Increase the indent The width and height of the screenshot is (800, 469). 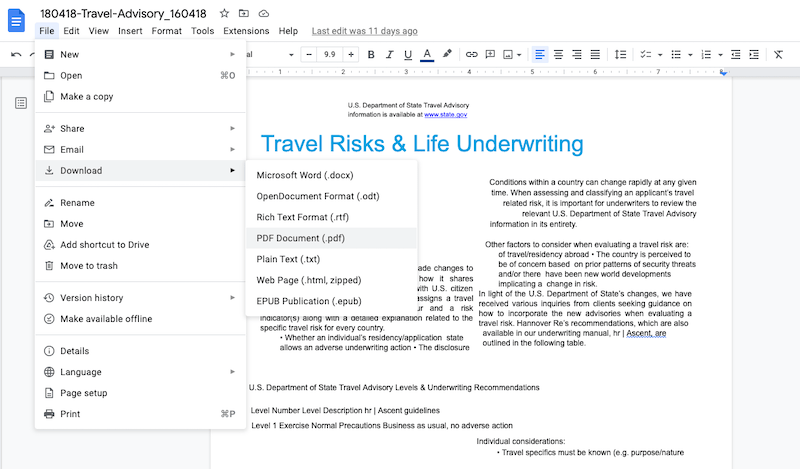click(x=754, y=55)
